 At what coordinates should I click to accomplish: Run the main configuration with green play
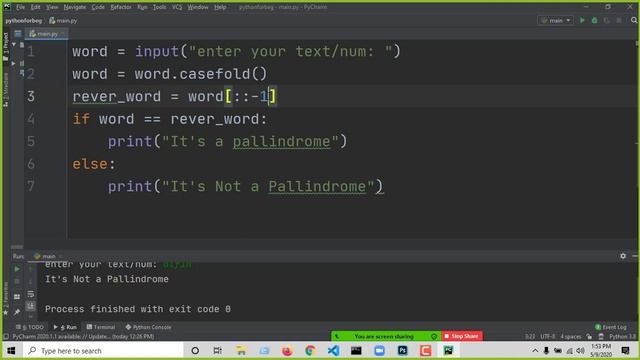tap(582, 20)
